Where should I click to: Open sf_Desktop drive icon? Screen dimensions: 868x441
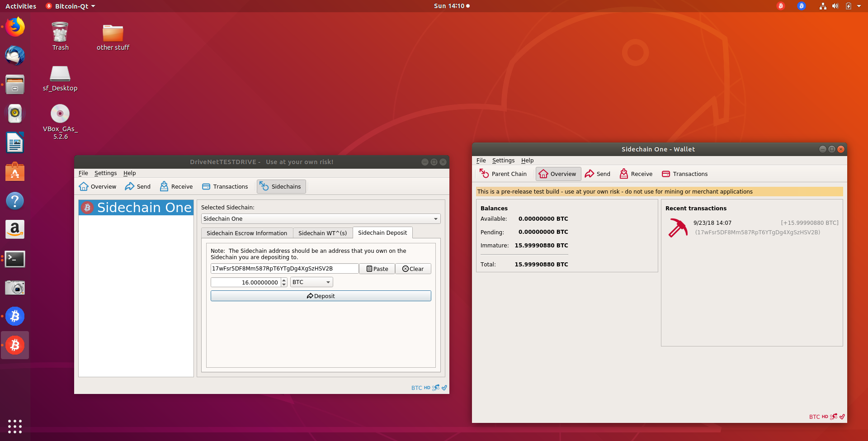60,78
